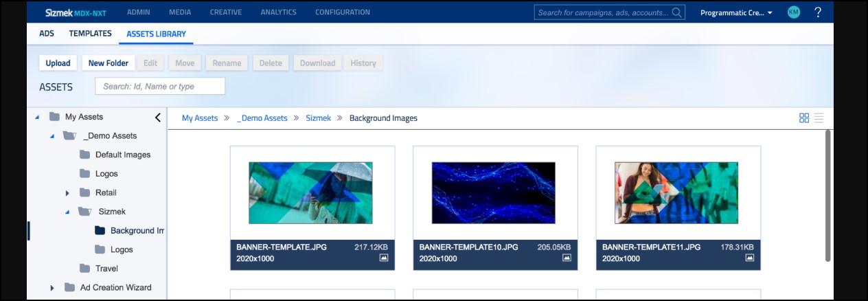
Task: Select the BANNER-TEMPLATE10.JPG thumbnail
Action: pos(493,192)
